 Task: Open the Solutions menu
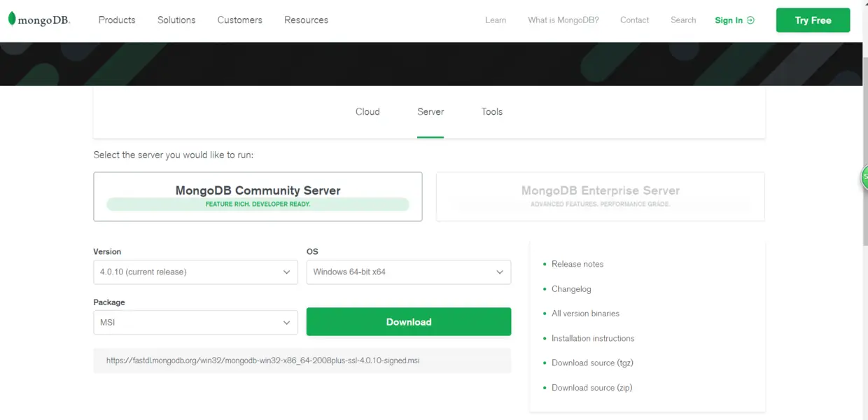176,20
